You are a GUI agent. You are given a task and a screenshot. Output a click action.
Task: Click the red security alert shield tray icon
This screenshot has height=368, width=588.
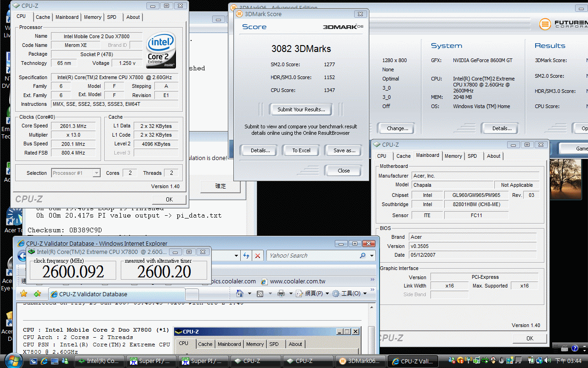(460, 361)
